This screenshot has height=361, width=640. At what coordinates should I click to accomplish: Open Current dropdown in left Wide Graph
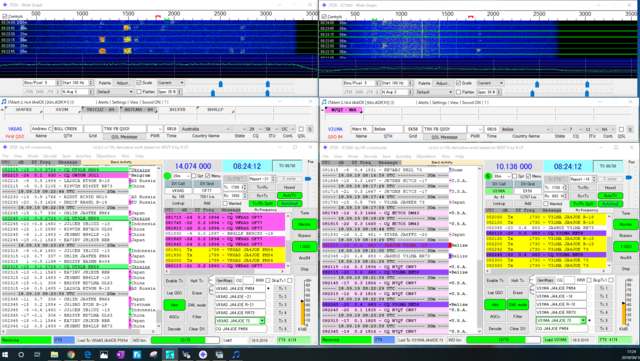pos(170,83)
